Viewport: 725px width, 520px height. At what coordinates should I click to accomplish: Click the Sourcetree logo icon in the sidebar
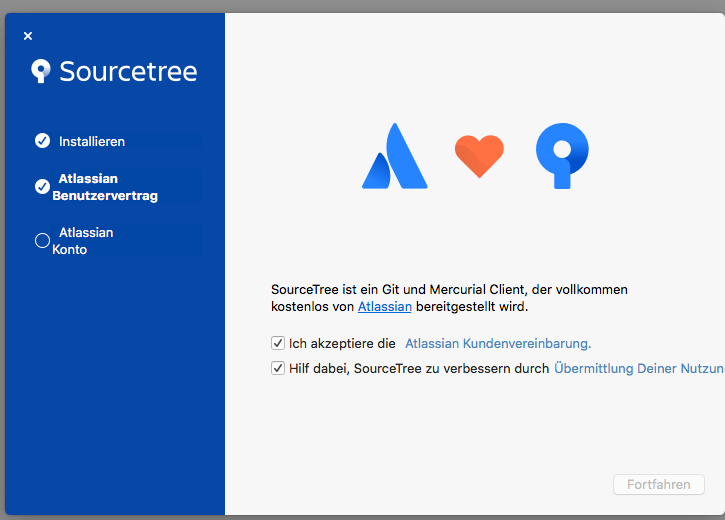(x=41, y=71)
